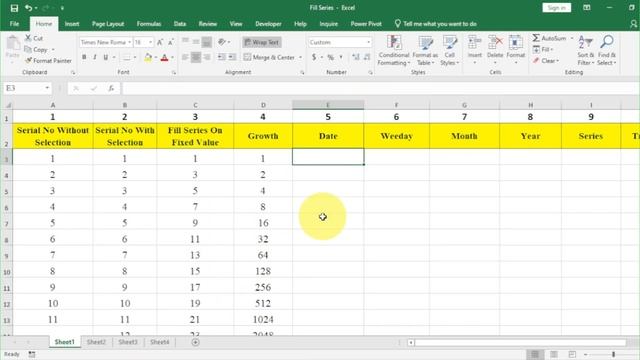Switch to Page Layout view in status bar

click(x=554, y=354)
